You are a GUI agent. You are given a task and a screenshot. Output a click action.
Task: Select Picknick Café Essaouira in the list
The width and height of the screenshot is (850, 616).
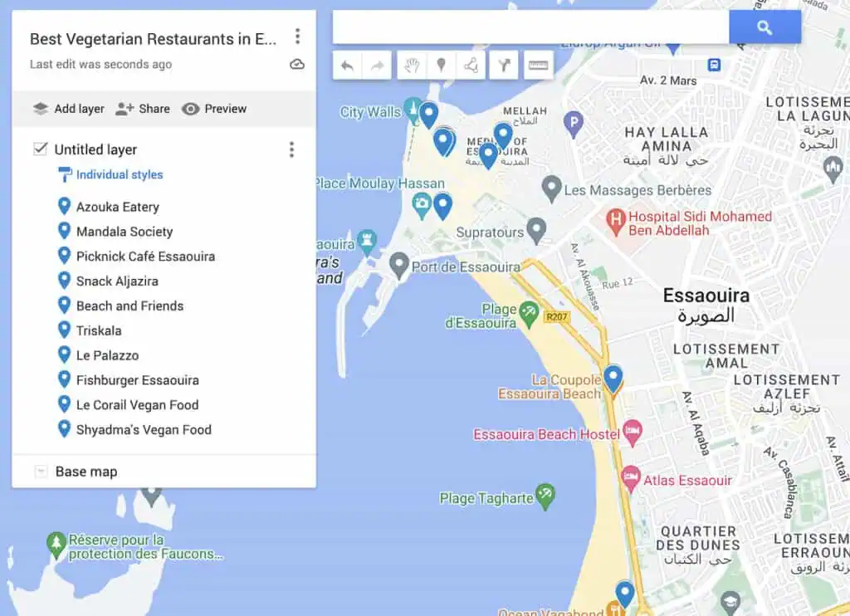(145, 257)
